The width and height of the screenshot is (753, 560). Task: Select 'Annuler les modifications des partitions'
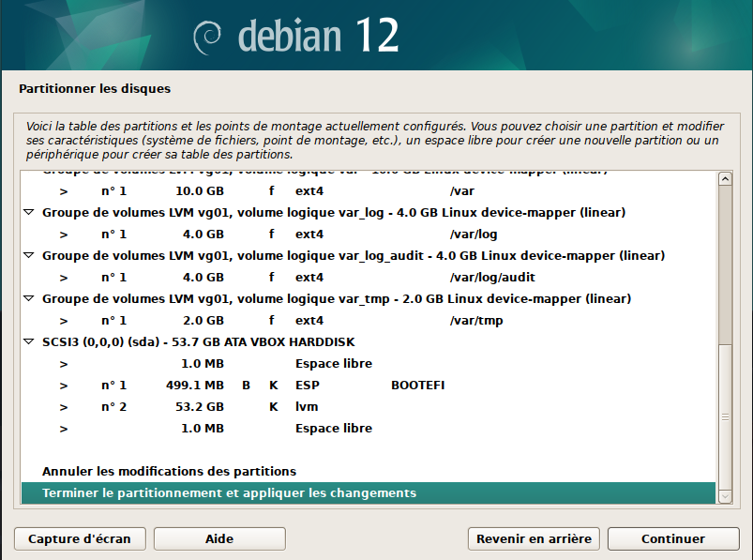(369, 472)
